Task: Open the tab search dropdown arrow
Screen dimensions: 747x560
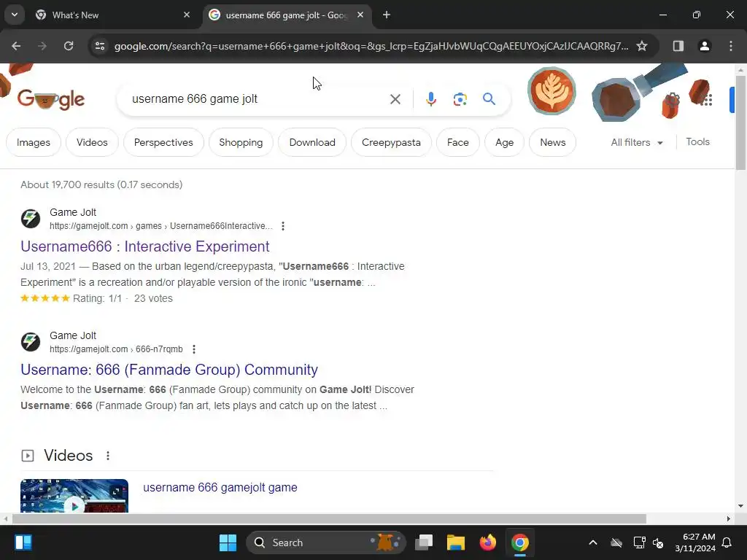Action: [x=15, y=15]
